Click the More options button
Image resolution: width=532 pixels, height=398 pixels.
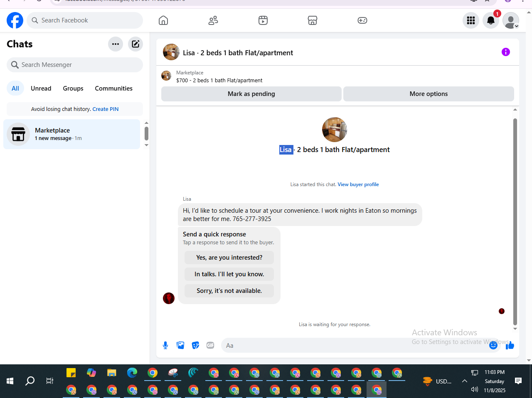(x=429, y=94)
